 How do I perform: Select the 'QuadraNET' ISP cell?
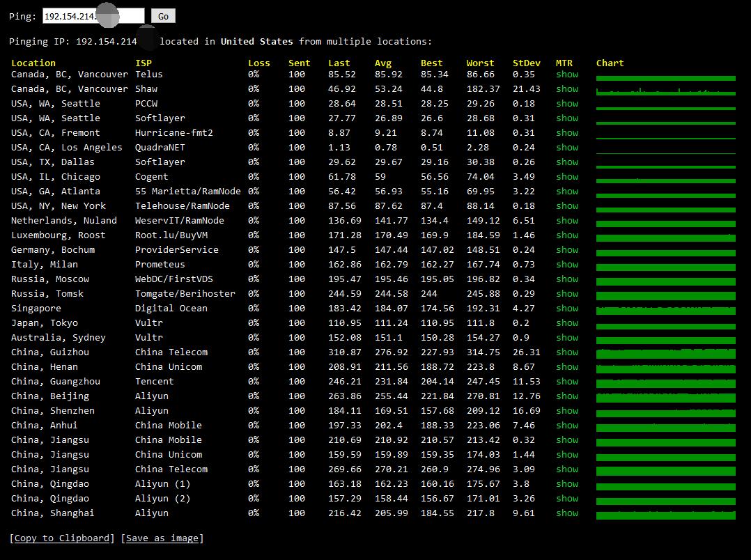[x=160, y=148]
